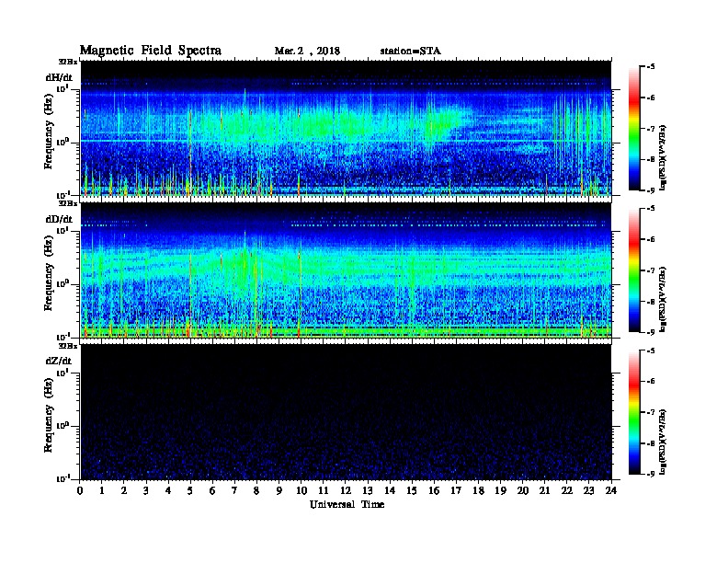Viewport: 728px width, 563px height.
Task: Click the x-axis tick label "22"
Action: coord(567,490)
